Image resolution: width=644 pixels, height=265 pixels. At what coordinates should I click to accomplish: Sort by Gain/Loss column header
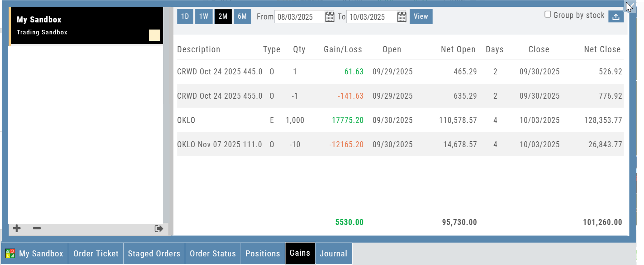tap(342, 49)
